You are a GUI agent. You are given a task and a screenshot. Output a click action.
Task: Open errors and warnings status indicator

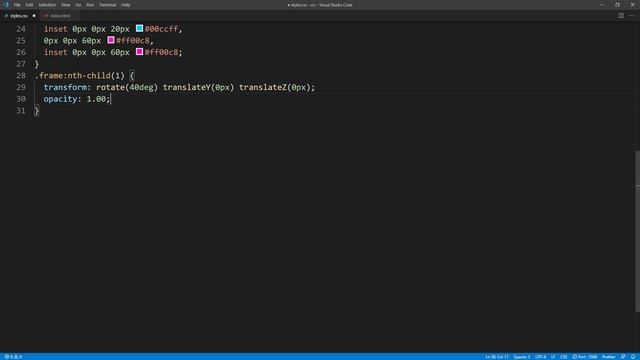click(13, 357)
